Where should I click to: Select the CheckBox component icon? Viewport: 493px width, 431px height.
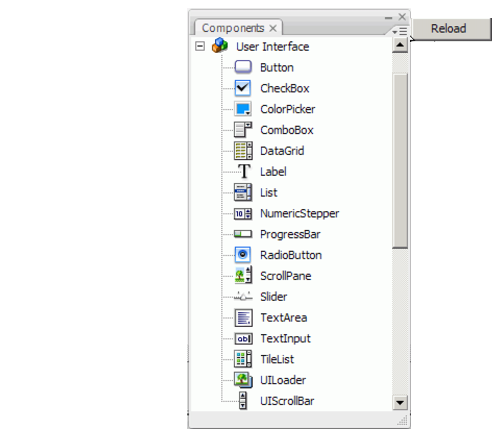pyautogui.click(x=243, y=88)
